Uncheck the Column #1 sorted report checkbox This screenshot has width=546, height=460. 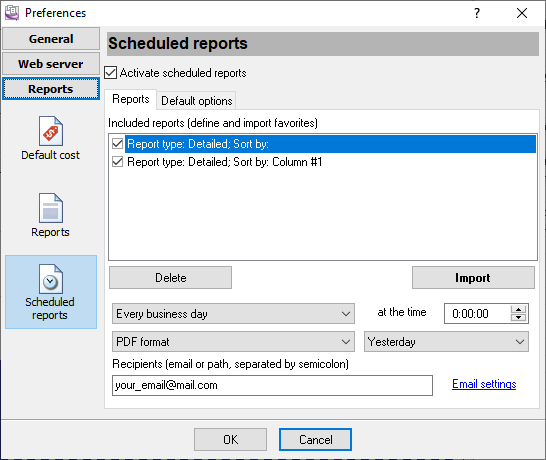coord(117,162)
